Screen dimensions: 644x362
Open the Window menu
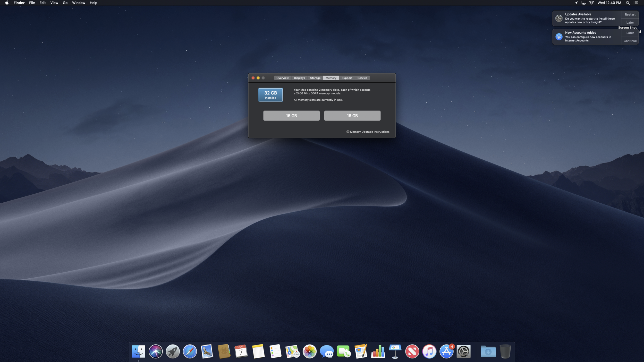[79, 3]
